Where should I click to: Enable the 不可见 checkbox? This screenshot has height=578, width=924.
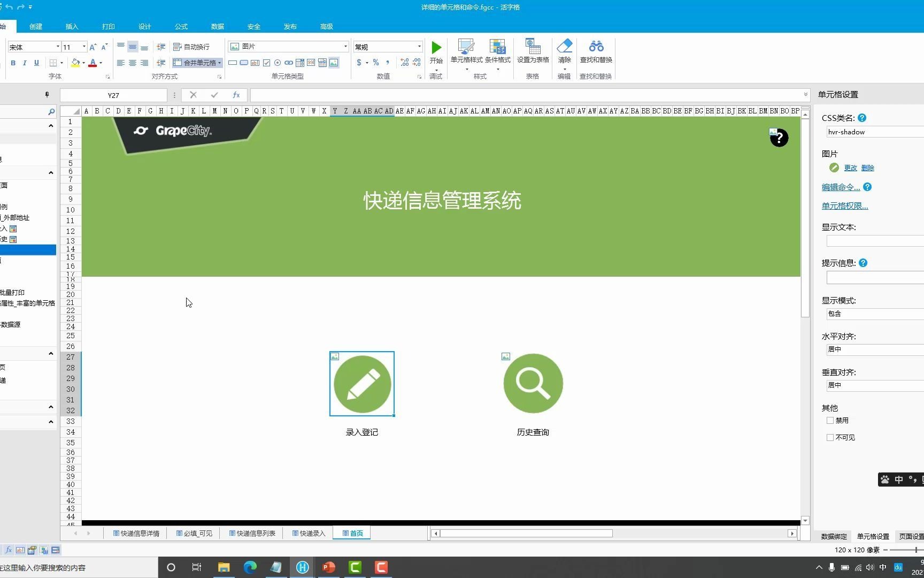point(829,437)
